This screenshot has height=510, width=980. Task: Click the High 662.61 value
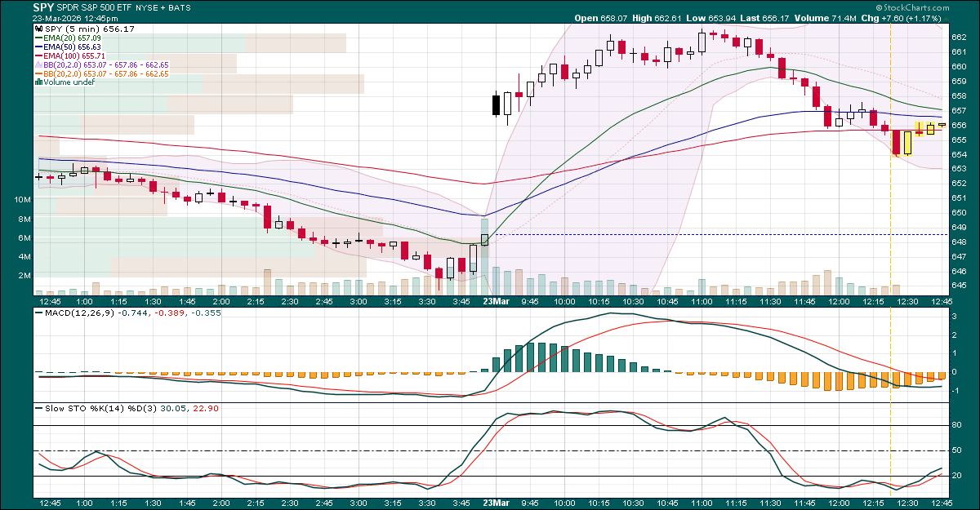coord(666,18)
